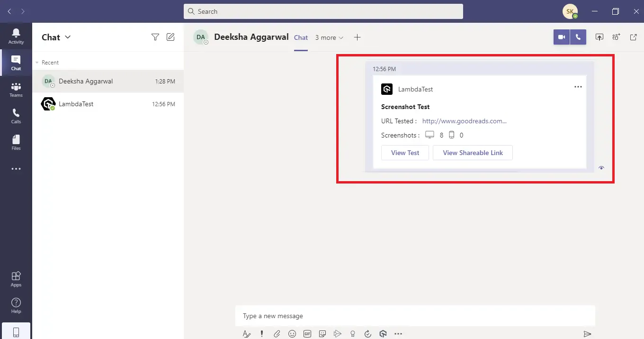Expand the Chat header dropdown
This screenshot has width=644, height=339.
click(68, 37)
